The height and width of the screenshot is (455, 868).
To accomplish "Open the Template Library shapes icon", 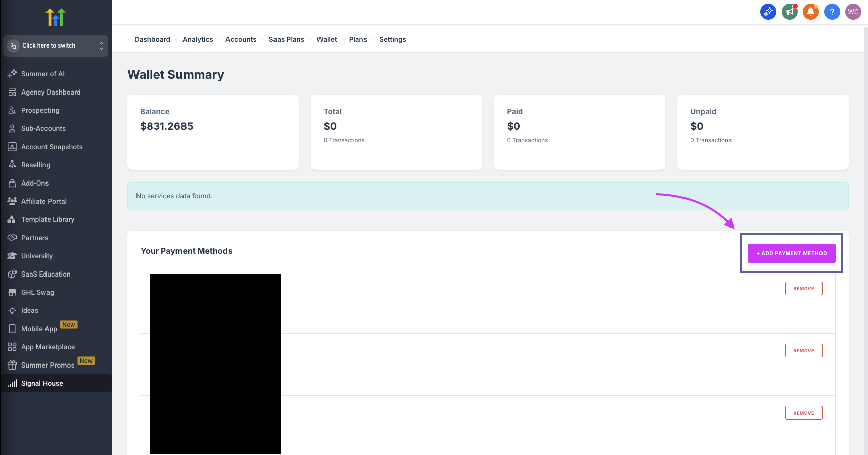I will pos(12,219).
